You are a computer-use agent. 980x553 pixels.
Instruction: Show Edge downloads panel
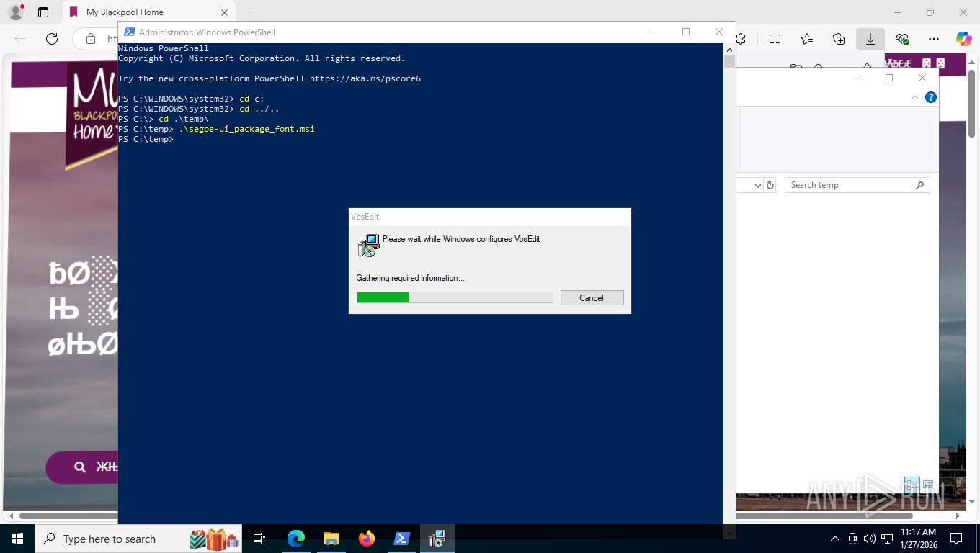870,39
